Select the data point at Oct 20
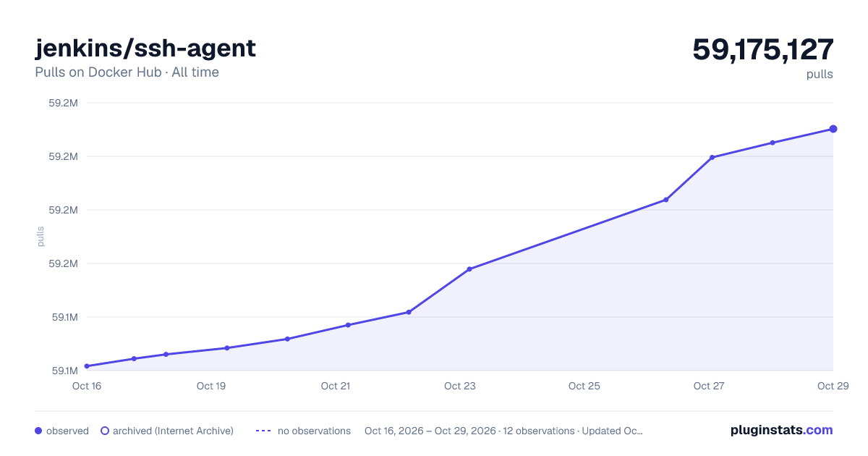868x456 pixels. [287, 339]
